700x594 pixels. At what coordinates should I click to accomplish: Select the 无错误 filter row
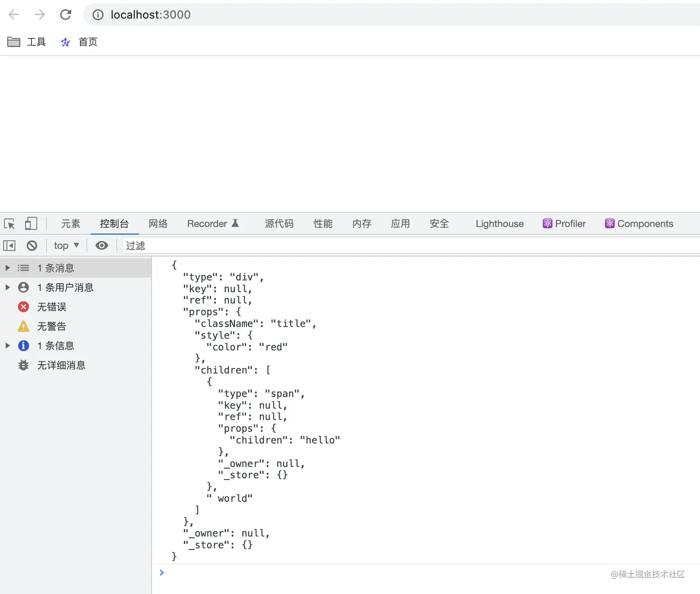75,307
